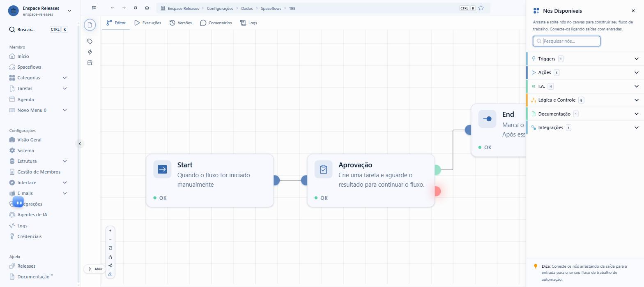644x287 pixels.
Task: Switch to the Execuções tab
Action: tap(147, 23)
